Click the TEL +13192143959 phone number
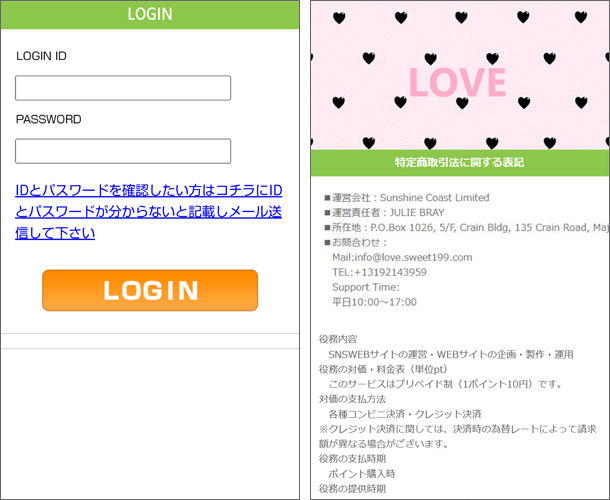610x500 pixels. (x=379, y=272)
